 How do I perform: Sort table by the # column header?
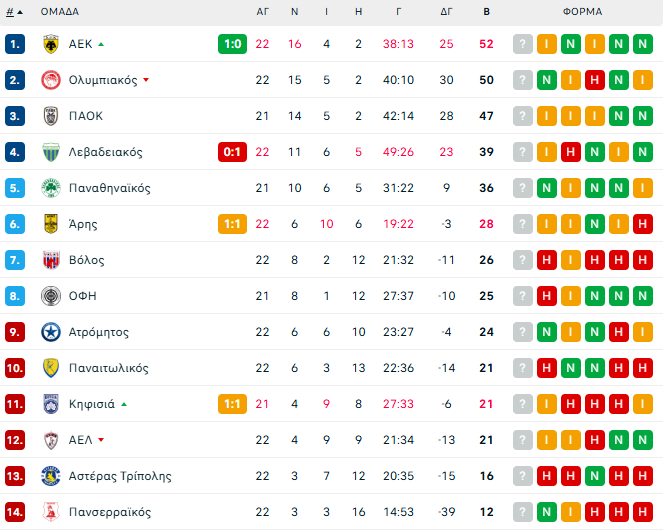(x=14, y=12)
